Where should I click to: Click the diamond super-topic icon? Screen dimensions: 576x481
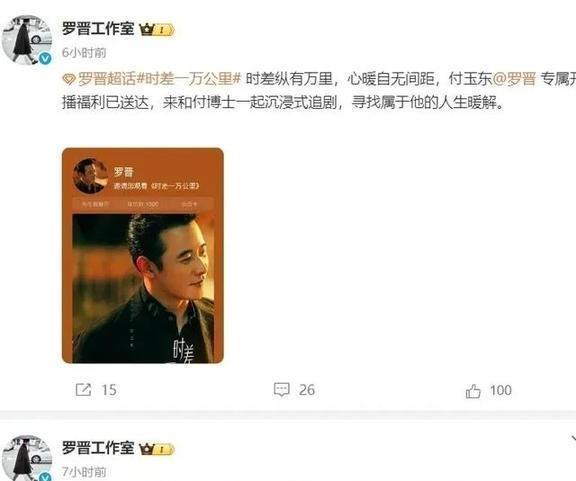[69, 79]
